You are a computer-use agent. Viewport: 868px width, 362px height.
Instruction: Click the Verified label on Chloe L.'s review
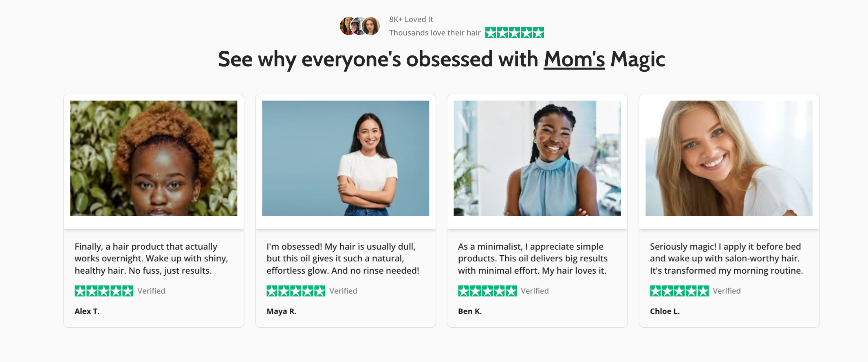(x=727, y=291)
